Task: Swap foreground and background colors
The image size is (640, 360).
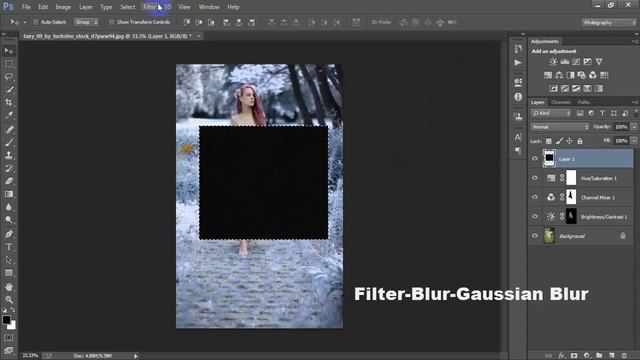Action: pyautogui.click(x=13, y=310)
